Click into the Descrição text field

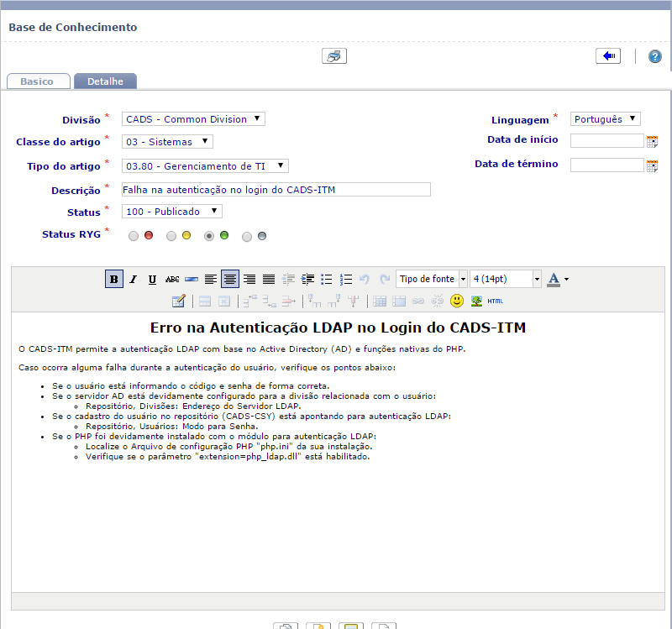coord(276,190)
